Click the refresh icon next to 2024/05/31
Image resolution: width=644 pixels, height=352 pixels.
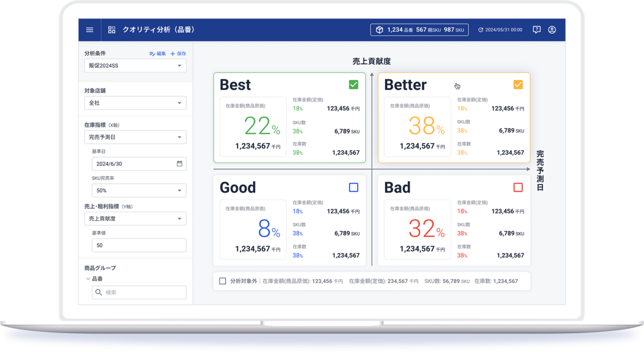481,29
